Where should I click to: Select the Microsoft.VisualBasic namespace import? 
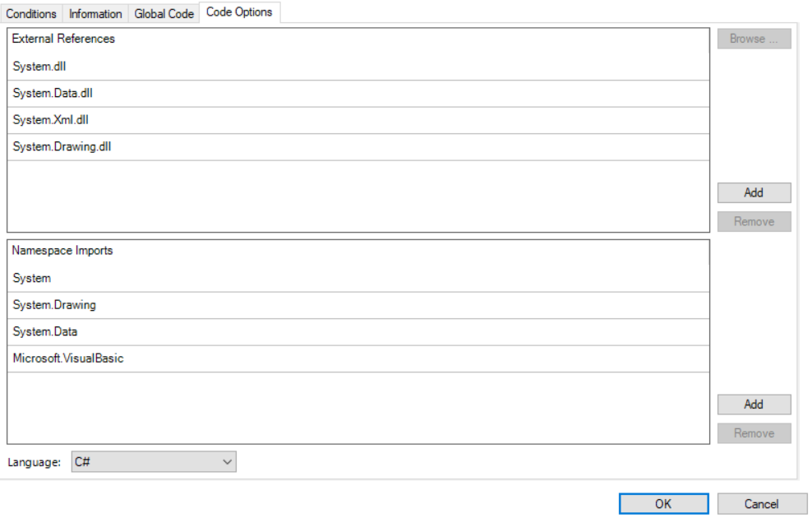pyautogui.click(x=68, y=358)
